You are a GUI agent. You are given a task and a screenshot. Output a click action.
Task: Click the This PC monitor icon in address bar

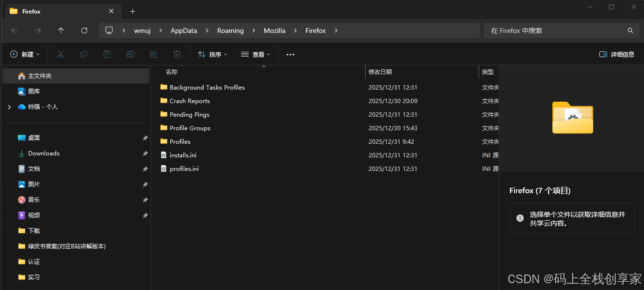109,31
